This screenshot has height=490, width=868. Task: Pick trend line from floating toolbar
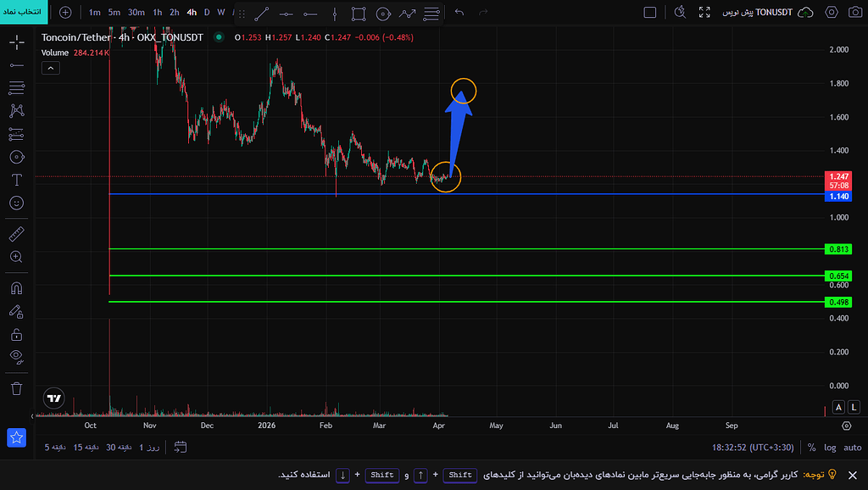pos(262,14)
